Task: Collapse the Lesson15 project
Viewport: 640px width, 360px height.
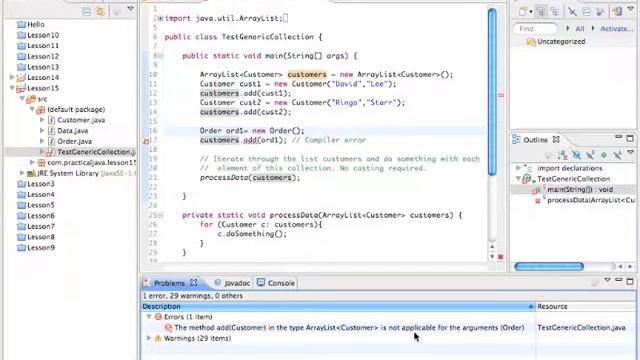Action: (x=12, y=88)
